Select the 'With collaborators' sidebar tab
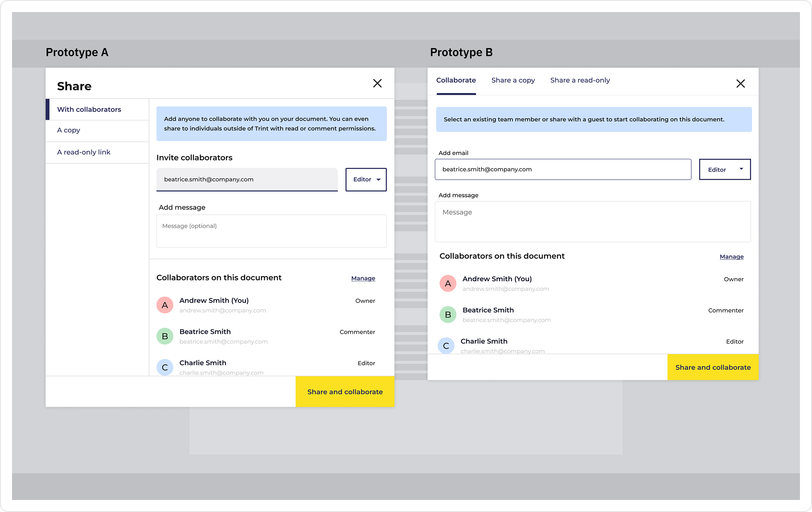 pyautogui.click(x=89, y=110)
